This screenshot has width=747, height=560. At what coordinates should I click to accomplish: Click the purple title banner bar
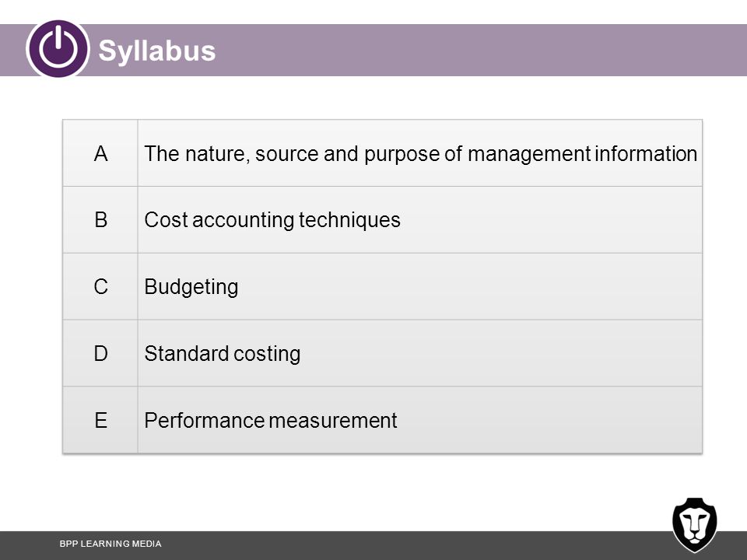[373, 50]
